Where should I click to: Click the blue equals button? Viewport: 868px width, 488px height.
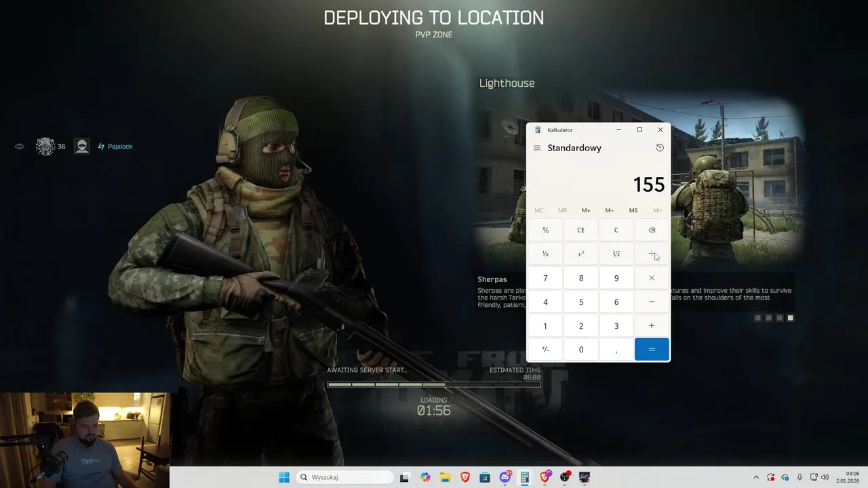[x=652, y=350]
